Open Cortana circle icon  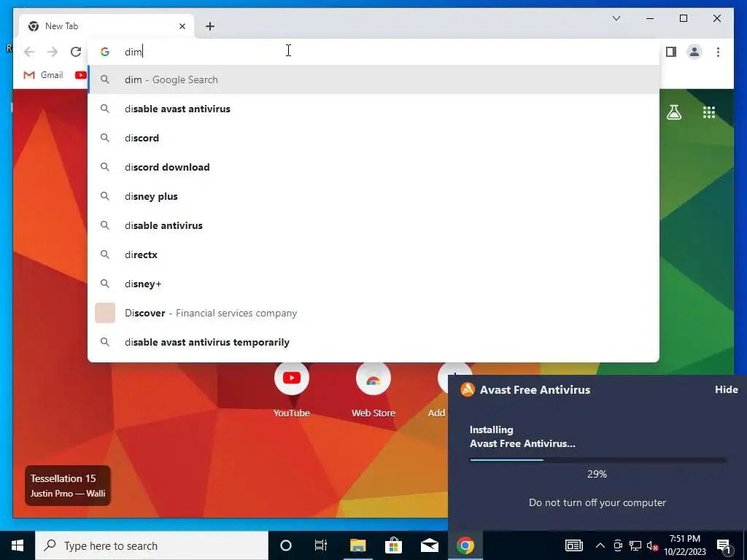285,545
